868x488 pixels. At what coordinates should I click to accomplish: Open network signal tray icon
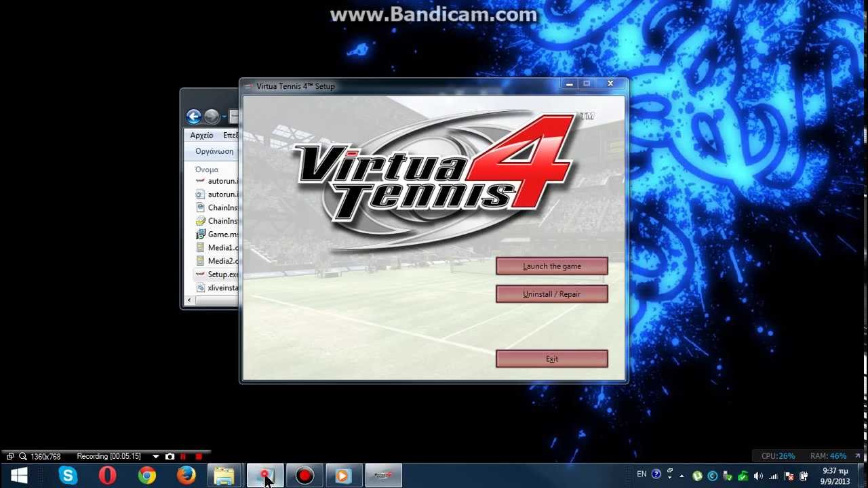click(773, 476)
